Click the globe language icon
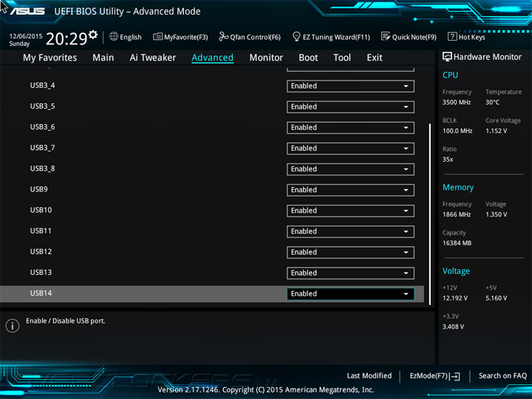 point(114,36)
